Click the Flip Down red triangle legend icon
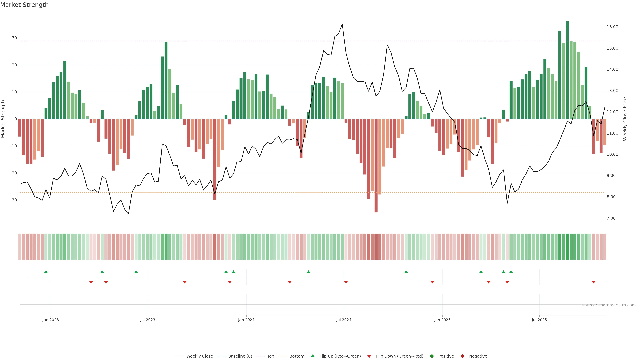644x362 pixels. click(x=369, y=356)
